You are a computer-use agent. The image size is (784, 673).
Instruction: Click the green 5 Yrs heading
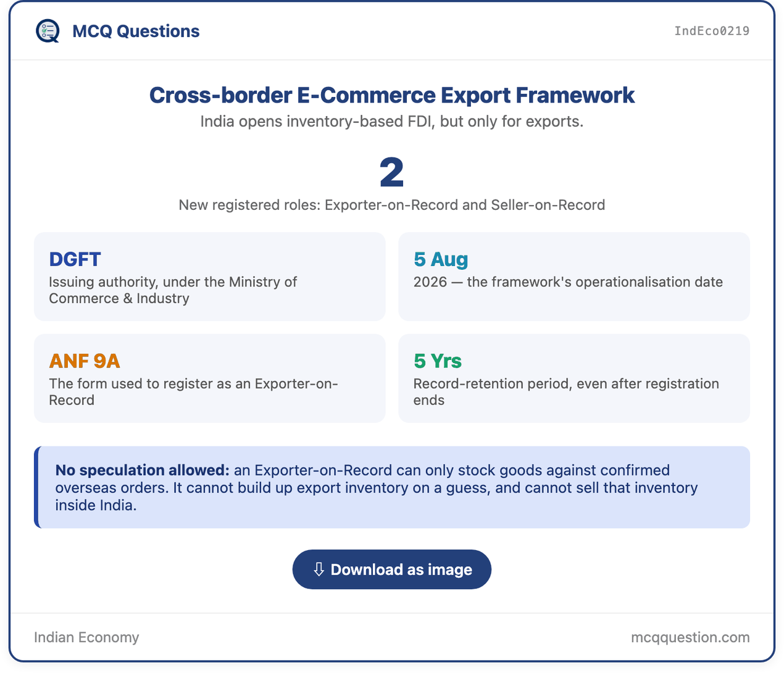click(438, 361)
